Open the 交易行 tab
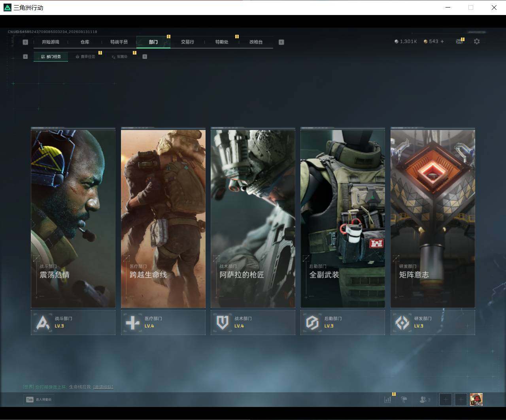The height and width of the screenshot is (420, 506). tap(187, 42)
